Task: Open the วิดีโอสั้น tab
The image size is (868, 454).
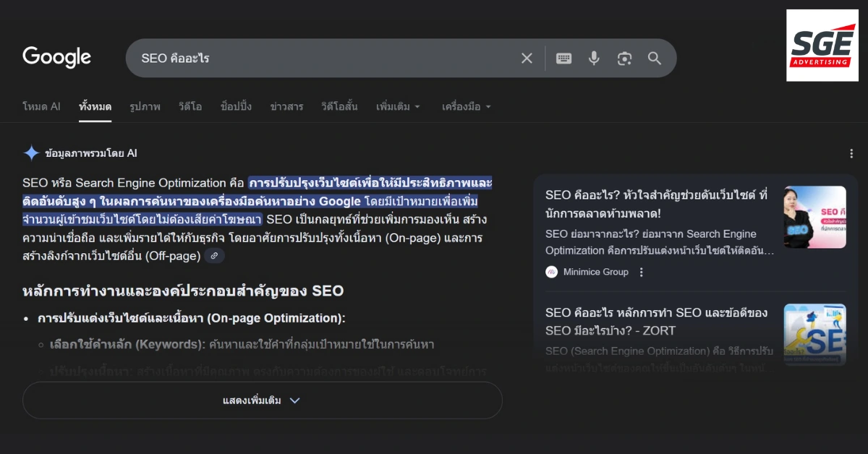Action: [339, 106]
